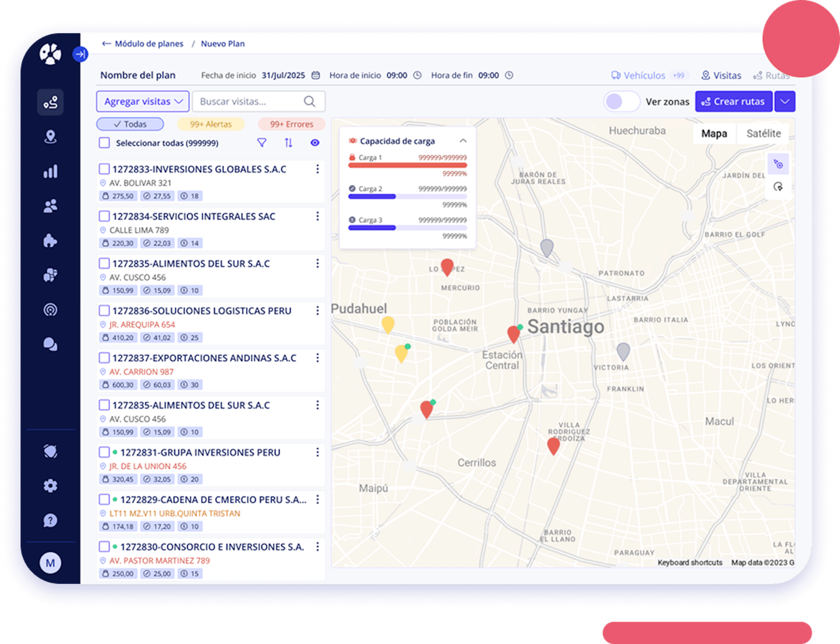The width and height of the screenshot is (840, 644).
Task: Open the users group sidebar icon
Action: (50, 206)
